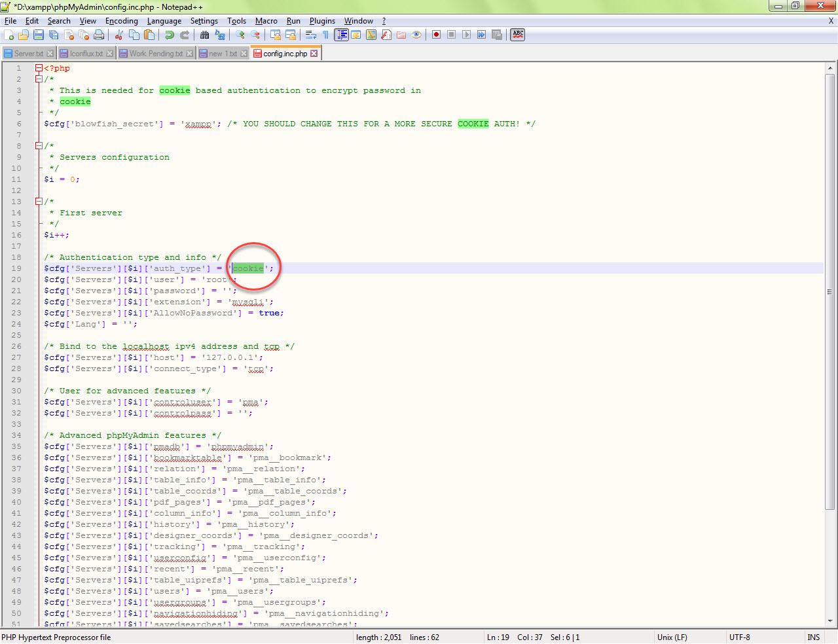
Task: Close the config.inc.php tab
Action: 314,53
